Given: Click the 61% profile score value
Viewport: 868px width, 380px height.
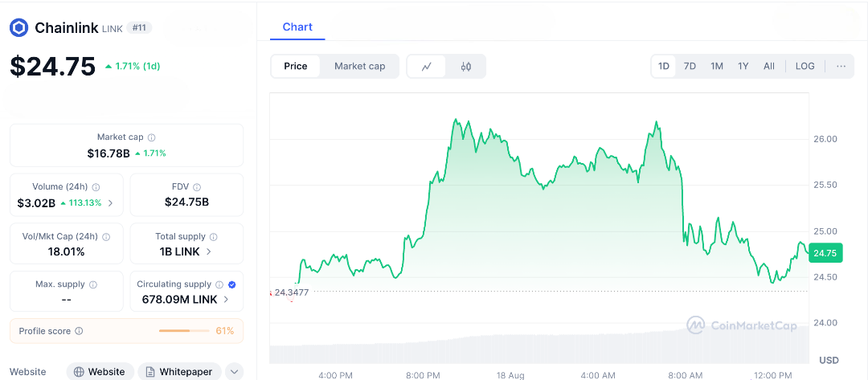Looking at the screenshot, I should point(225,331).
